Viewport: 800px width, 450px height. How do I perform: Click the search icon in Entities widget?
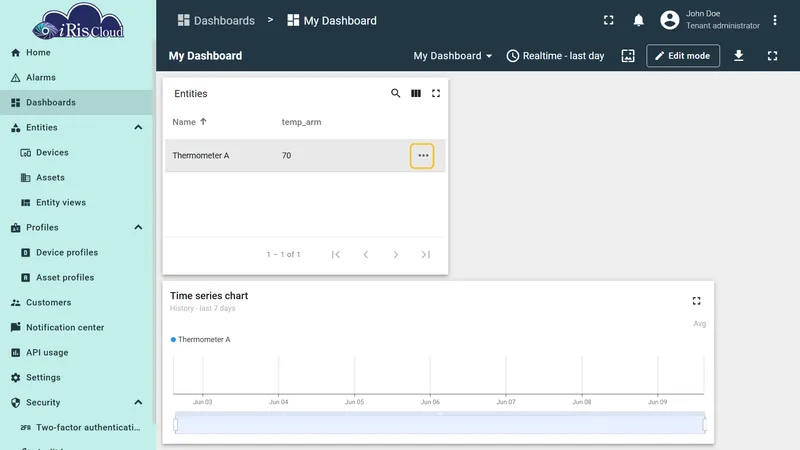pos(395,93)
